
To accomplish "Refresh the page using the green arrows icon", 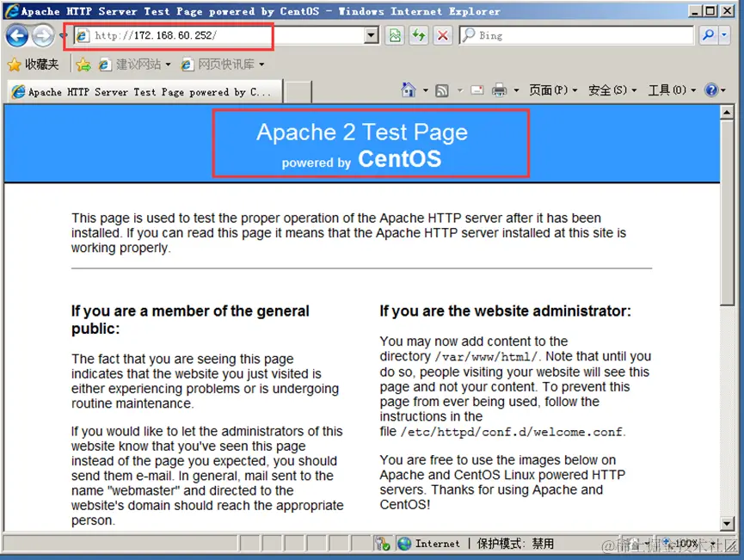I will coord(419,35).
